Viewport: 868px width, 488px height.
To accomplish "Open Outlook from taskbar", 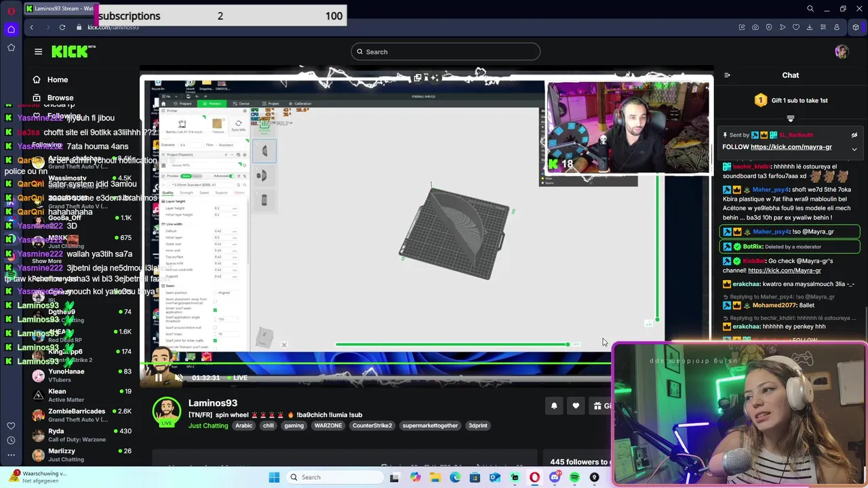I will [x=495, y=477].
